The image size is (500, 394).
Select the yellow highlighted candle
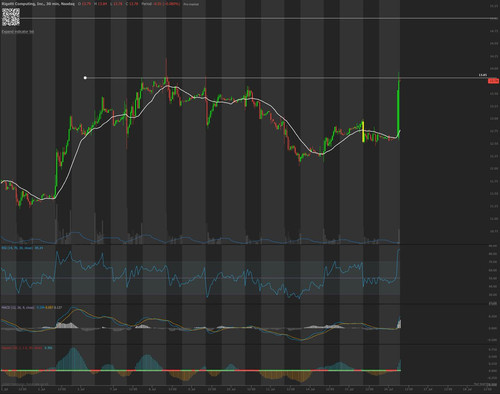click(363, 132)
